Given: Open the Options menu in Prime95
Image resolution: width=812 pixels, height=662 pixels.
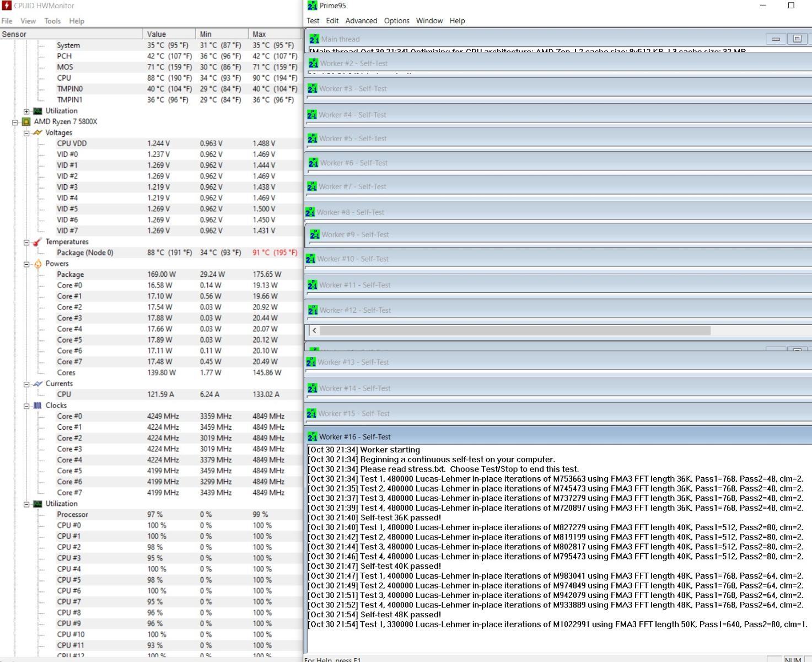Looking at the screenshot, I should coord(397,21).
